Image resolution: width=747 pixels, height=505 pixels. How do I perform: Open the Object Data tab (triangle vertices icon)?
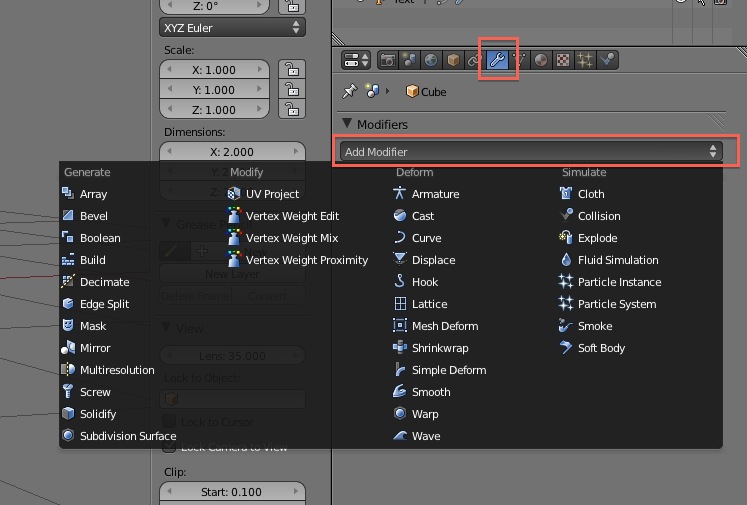point(519,60)
